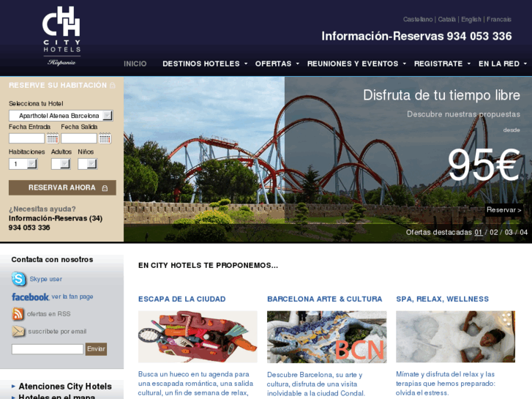The width and height of the screenshot is (532, 399).
Task: Focus the email subscription field
Action: (48, 349)
